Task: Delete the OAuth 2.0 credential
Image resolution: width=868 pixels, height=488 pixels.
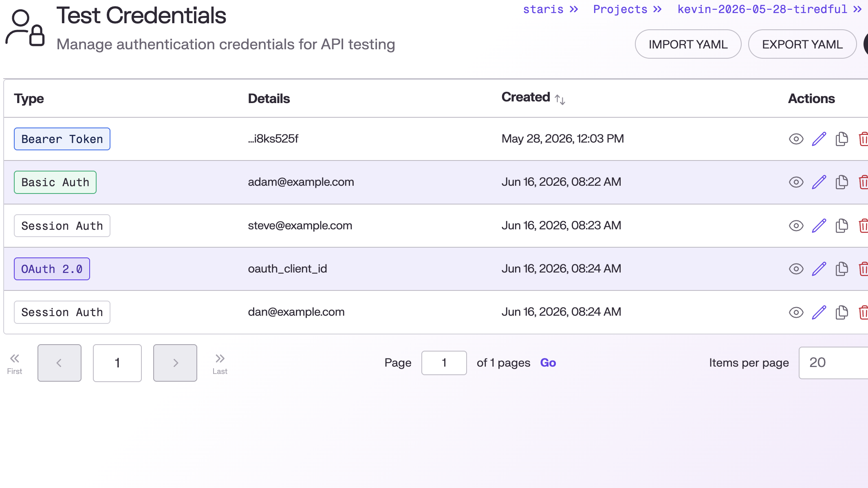Action: [x=864, y=269]
